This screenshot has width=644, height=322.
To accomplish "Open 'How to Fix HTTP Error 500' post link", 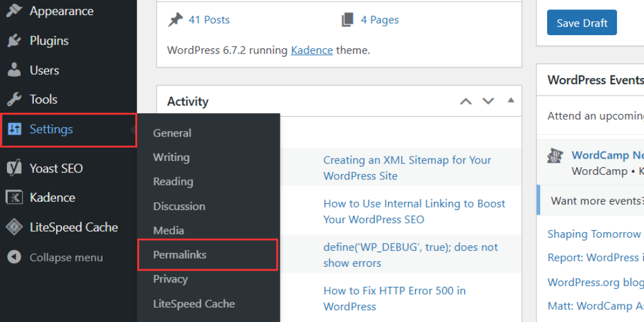I will pos(394,299).
